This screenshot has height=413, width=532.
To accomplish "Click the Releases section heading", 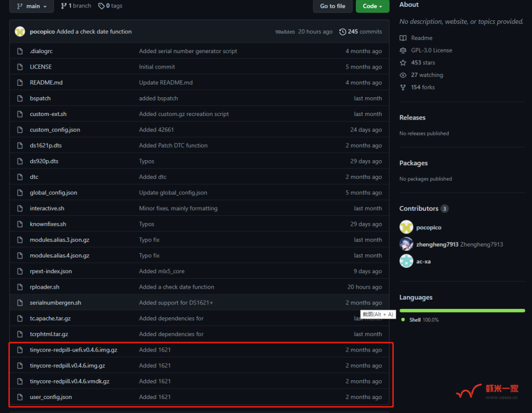I will click(413, 118).
